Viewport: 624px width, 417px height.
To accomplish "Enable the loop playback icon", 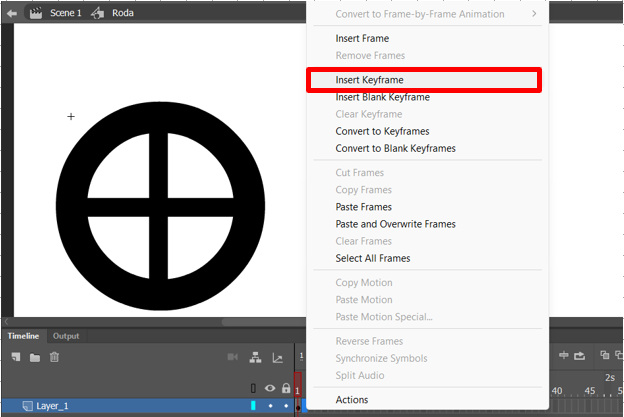I will (579, 355).
